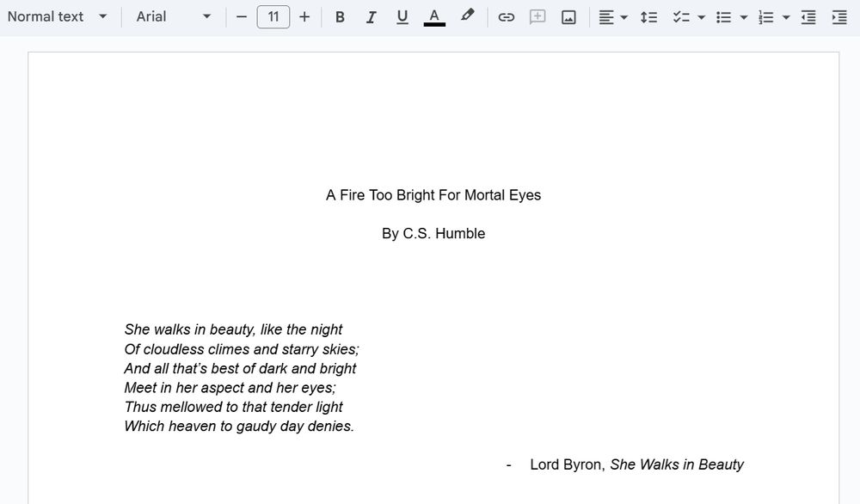This screenshot has height=504, width=860.
Task: Click the line 'And all that's best of dark and bright'
Action: click(240, 369)
